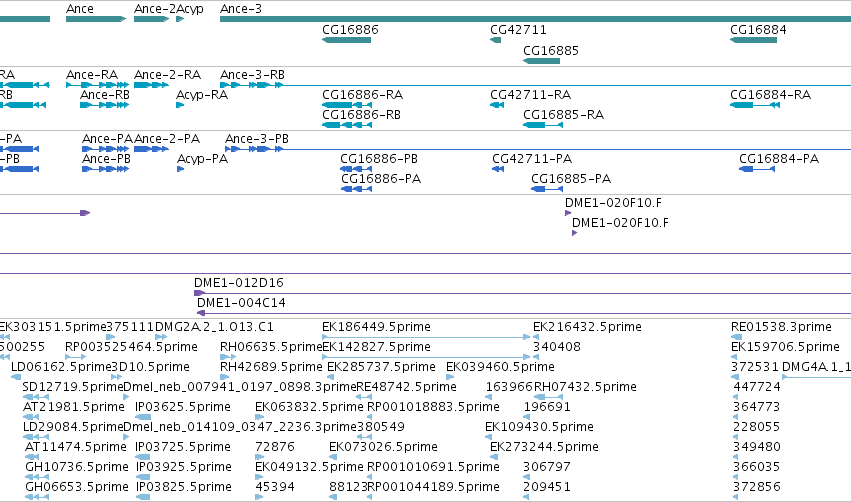Click the Ance-PA protein feature
The image size is (851, 502).
point(105,149)
